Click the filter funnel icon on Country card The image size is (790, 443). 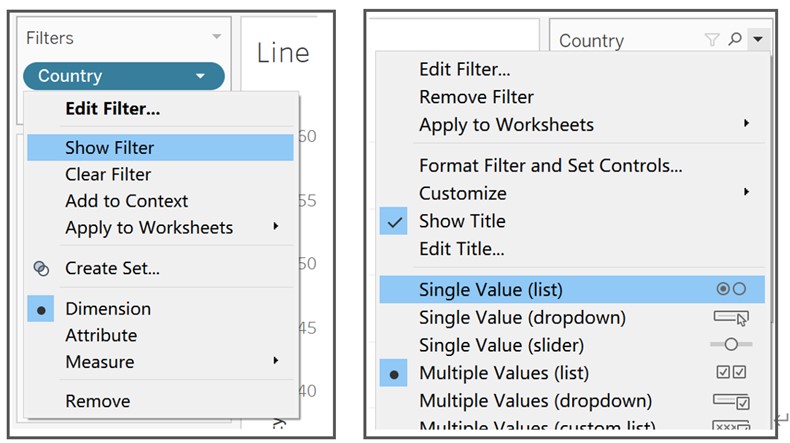[x=711, y=40]
